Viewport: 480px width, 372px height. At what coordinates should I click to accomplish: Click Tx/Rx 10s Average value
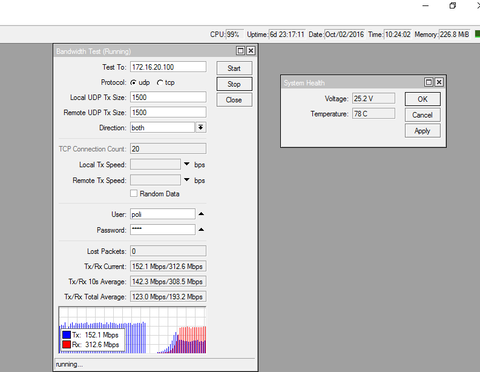(168, 282)
